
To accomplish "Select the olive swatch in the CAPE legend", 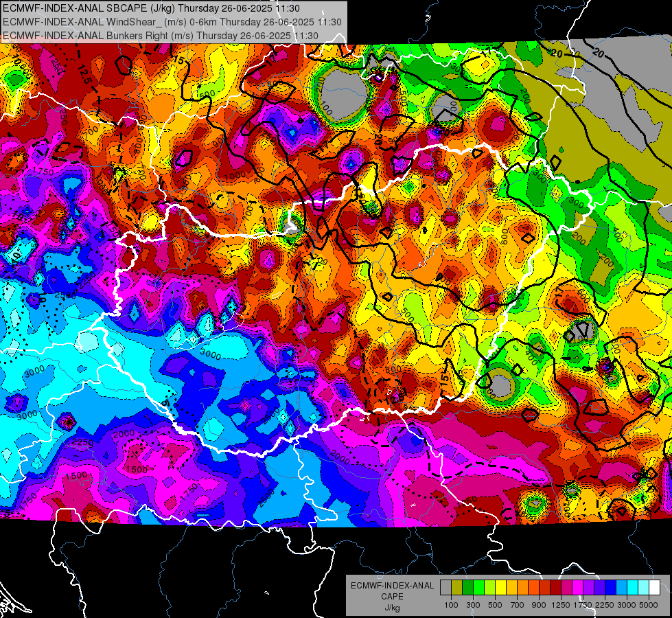I will pyautogui.click(x=457, y=587).
